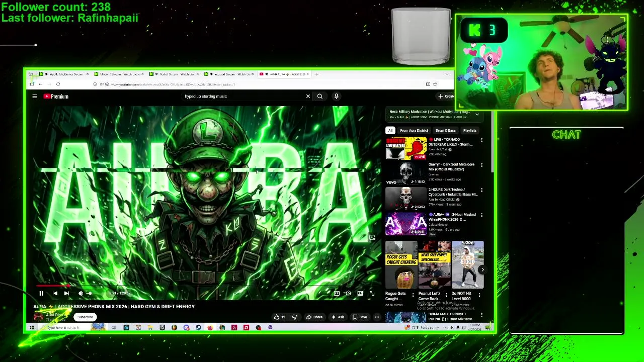
Task: Enter fullscreen video mode
Action: (372, 294)
